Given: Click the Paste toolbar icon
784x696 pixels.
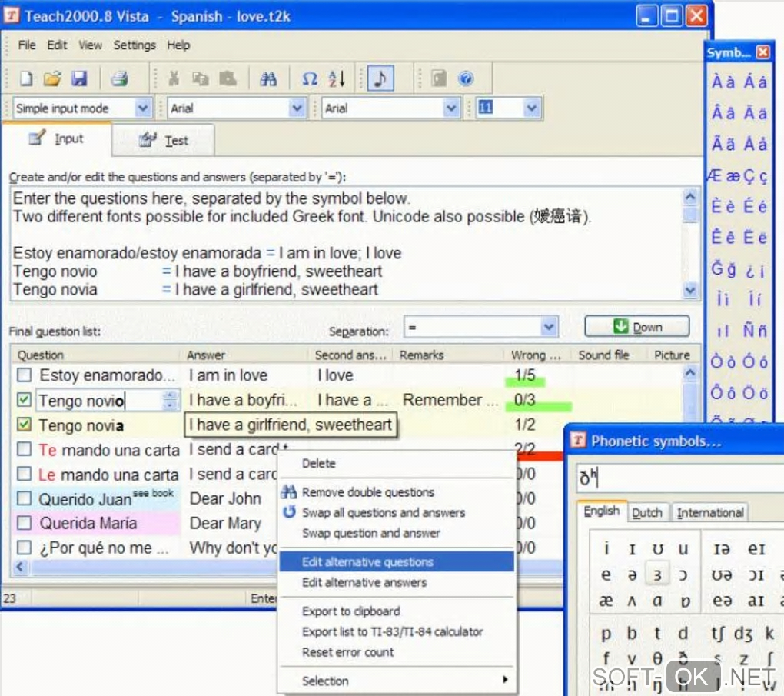Looking at the screenshot, I should 228,78.
